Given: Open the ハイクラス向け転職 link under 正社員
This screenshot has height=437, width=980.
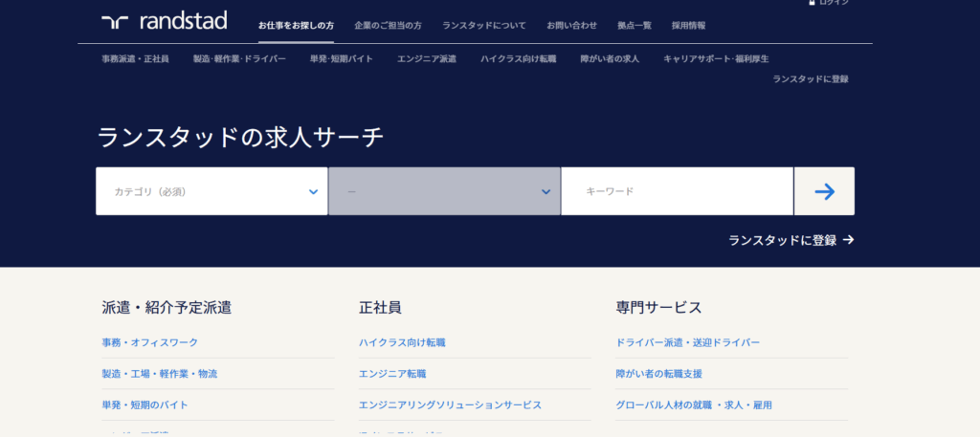Looking at the screenshot, I should coord(402,342).
